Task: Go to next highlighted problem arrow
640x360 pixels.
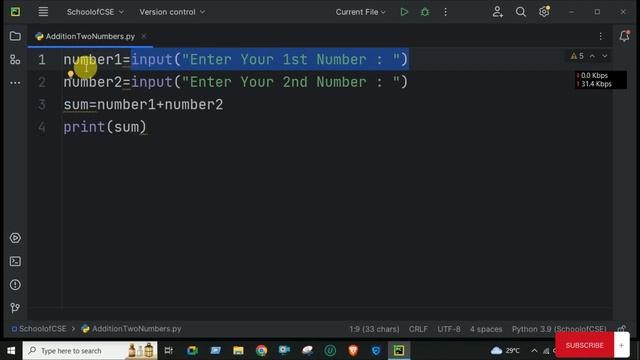Action: coord(605,56)
